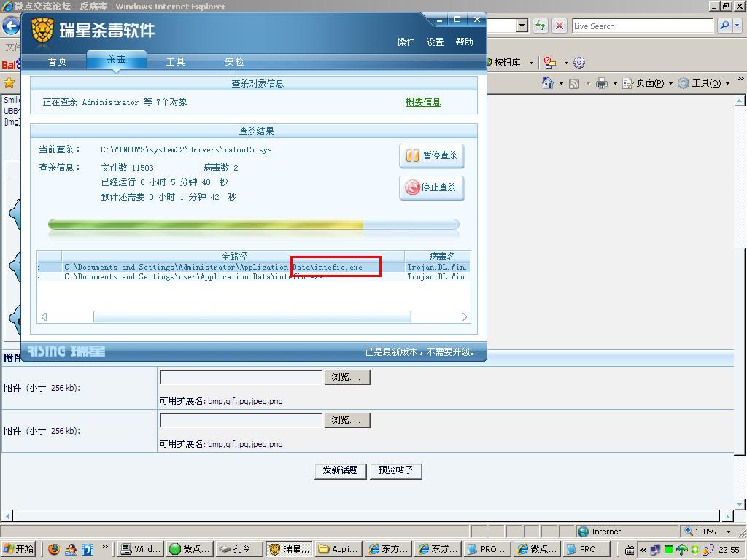
Task: Open the 设置 menu
Action: (x=435, y=42)
